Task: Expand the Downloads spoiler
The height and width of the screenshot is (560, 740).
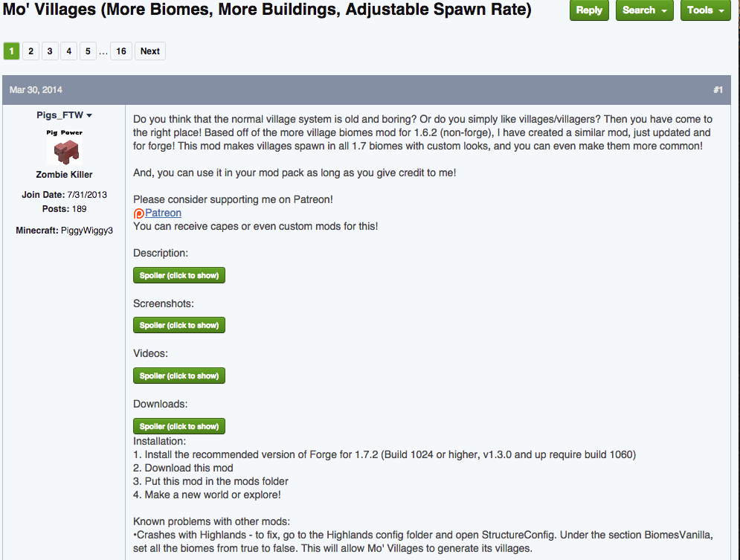Action: coord(179,426)
